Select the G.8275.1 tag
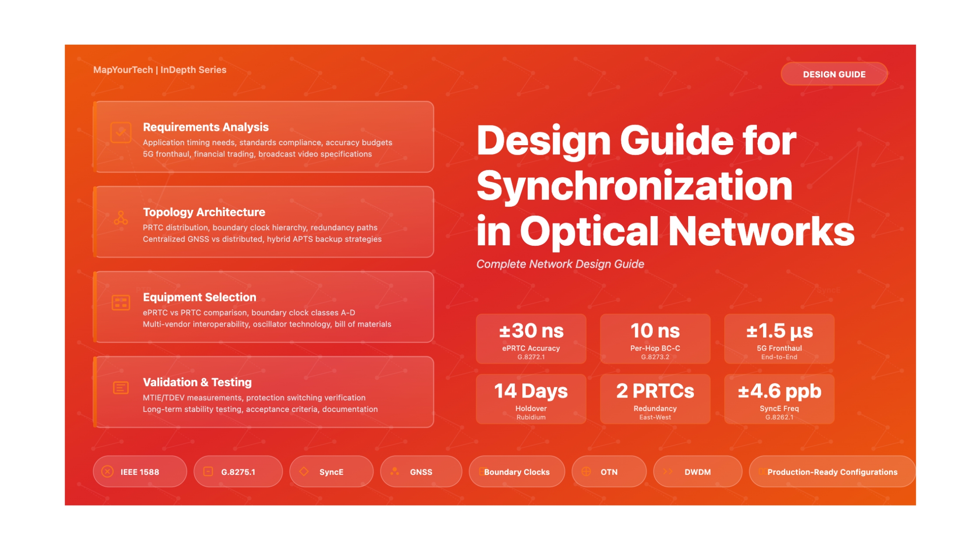 (x=238, y=472)
